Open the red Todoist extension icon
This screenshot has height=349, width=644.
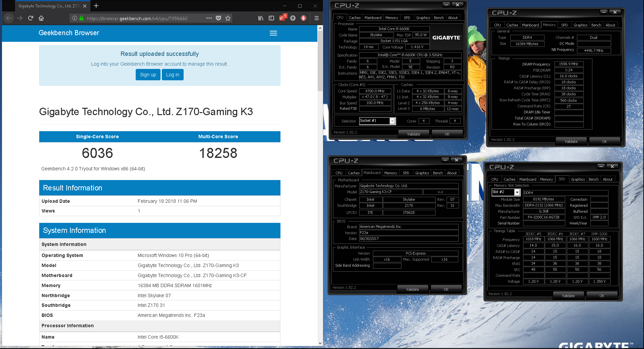(283, 17)
